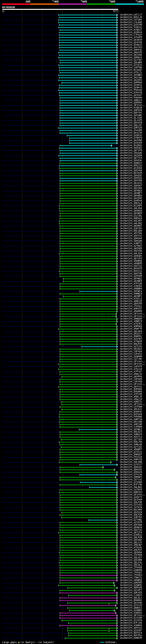The height and width of the screenshot is (644, 146).
Task: Click hit label UniRef100_Q96565
Action: pos(131,583)
